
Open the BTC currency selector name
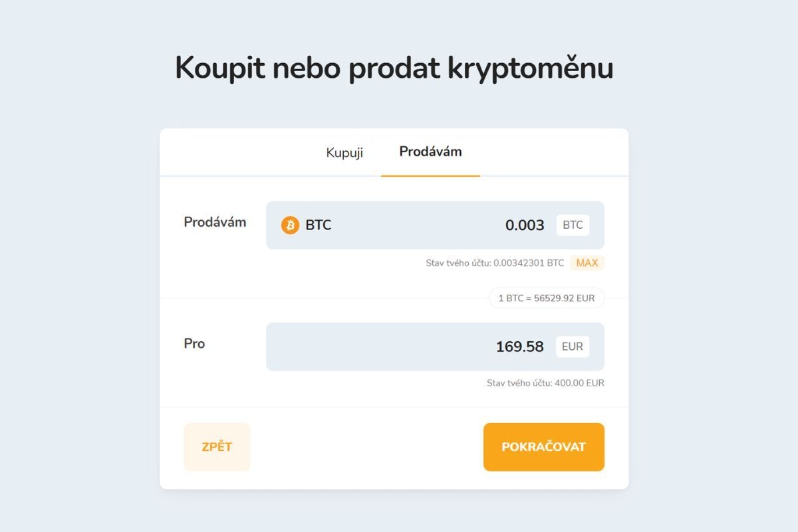(x=319, y=225)
